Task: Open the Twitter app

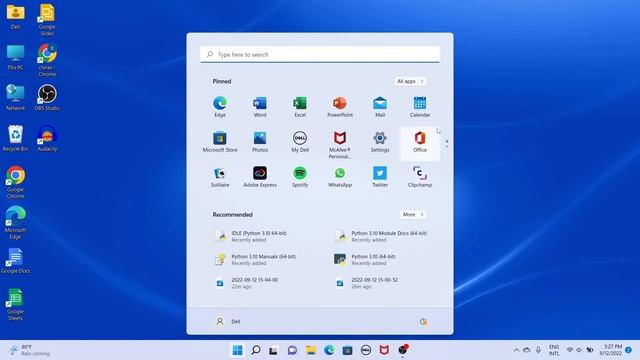Action: 380,177
